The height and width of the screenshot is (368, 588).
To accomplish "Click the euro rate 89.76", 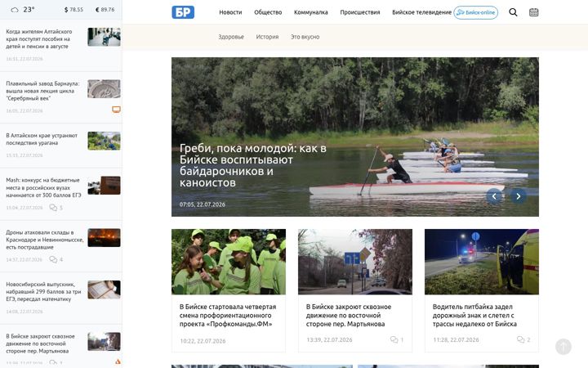I will pos(105,10).
